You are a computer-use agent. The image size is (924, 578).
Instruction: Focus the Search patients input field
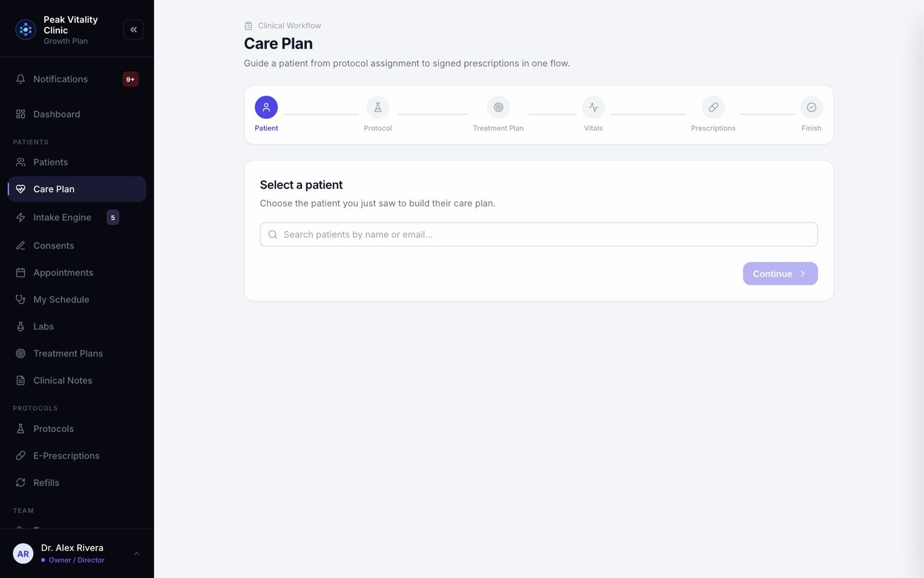pyautogui.click(x=539, y=234)
